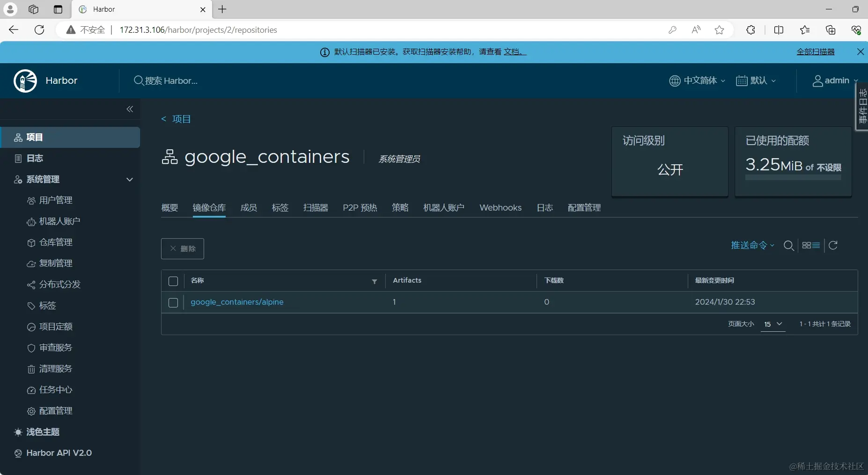Click the info icon in the banner
The width and height of the screenshot is (868, 475).
point(324,52)
